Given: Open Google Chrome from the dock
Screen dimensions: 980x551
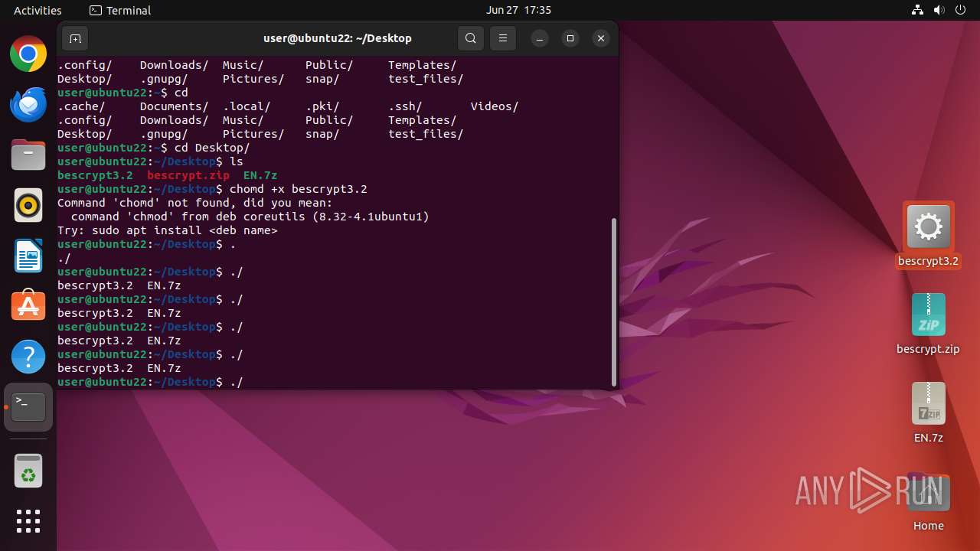Looking at the screenshot, I should pyautogui.click(x=28, y=54).
